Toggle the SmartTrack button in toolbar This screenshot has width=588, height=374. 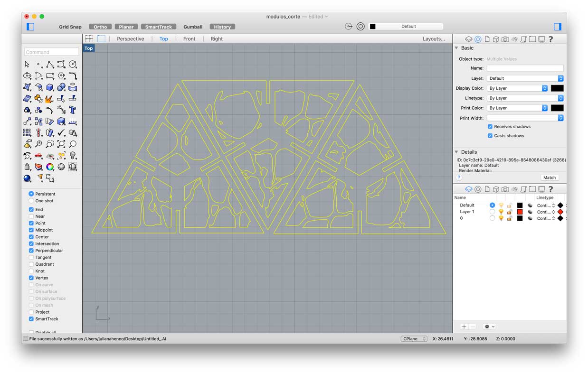pyautogui.click(x=159, y=27)
